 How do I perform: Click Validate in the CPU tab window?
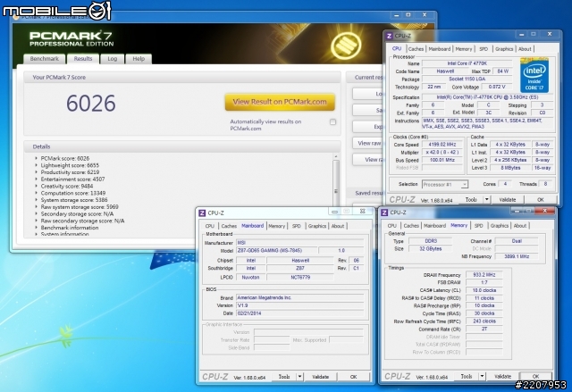point(508,200)
